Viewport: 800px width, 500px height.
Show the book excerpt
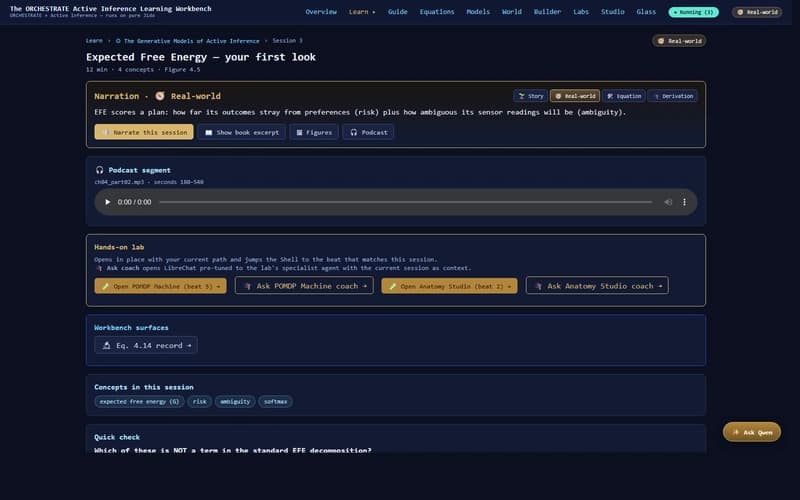(x=240, y=132)
